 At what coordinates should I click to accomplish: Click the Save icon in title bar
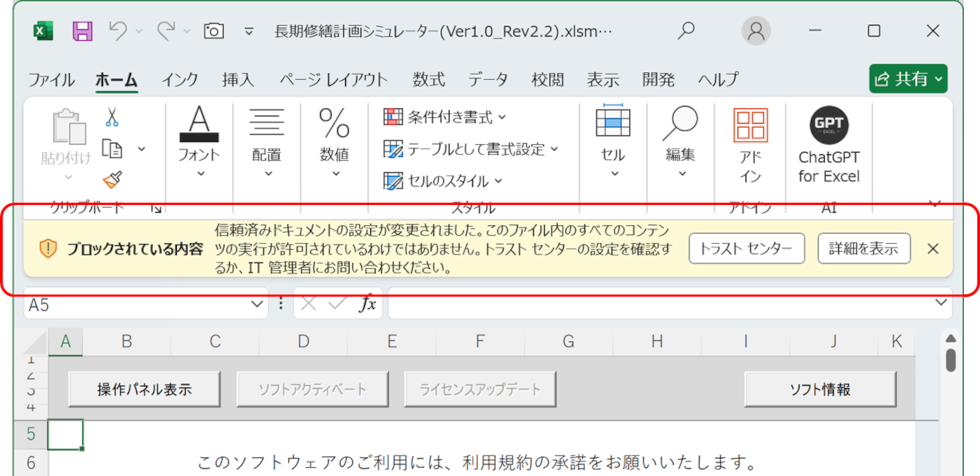tap(83, 31)
